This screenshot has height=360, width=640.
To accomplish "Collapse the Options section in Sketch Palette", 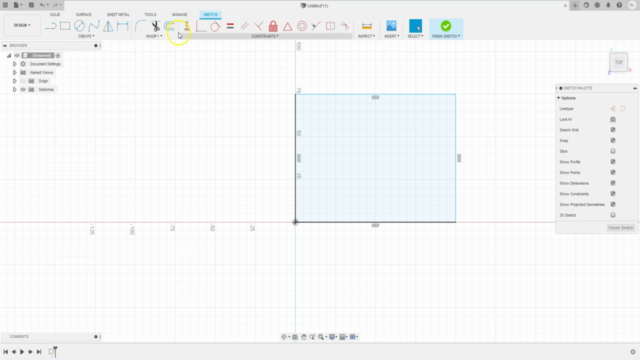I will (x=559, y=98).
